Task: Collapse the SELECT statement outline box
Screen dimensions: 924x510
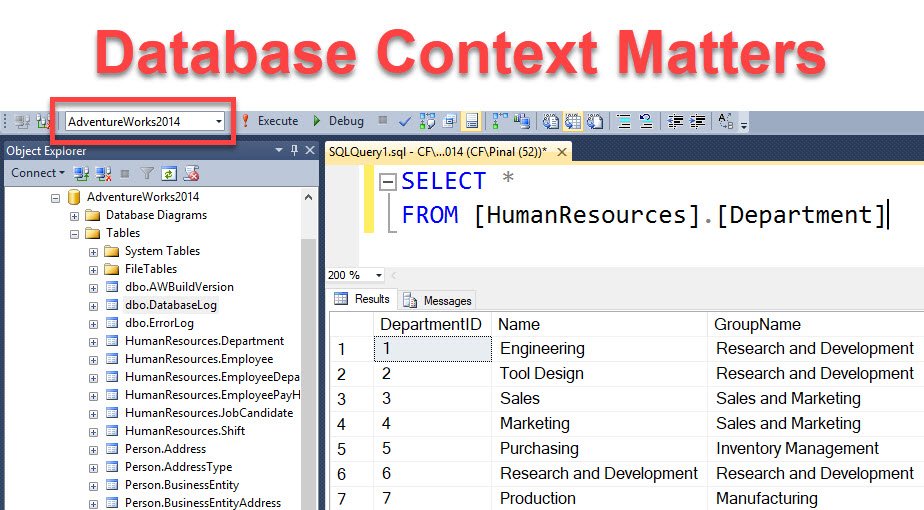Action: [x=387, y=182]
